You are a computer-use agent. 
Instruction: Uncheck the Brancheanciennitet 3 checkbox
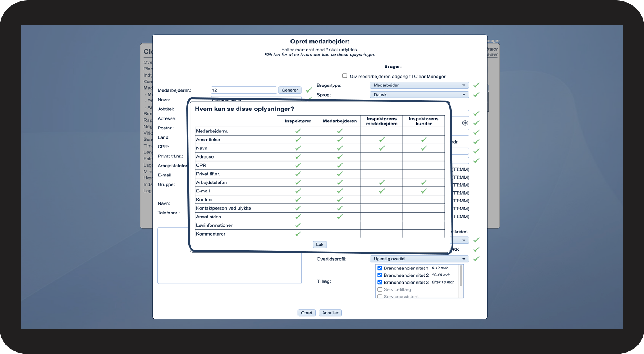[380, 282]
